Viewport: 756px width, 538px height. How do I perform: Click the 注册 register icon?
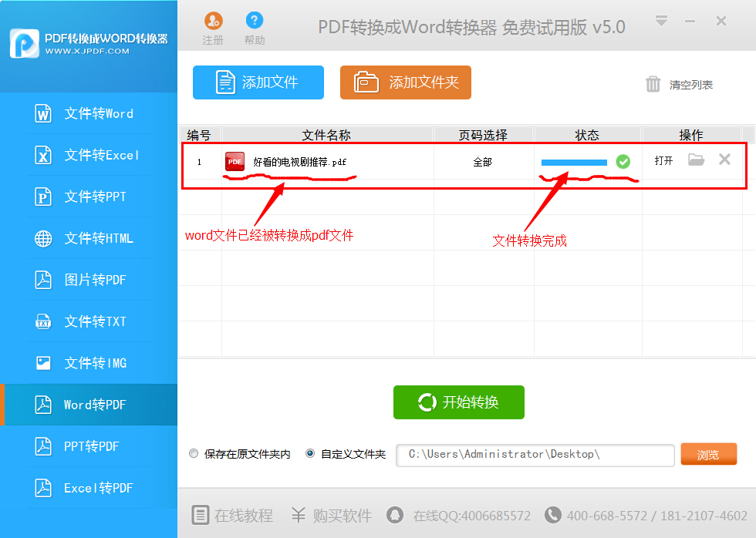tap(213, 22)
